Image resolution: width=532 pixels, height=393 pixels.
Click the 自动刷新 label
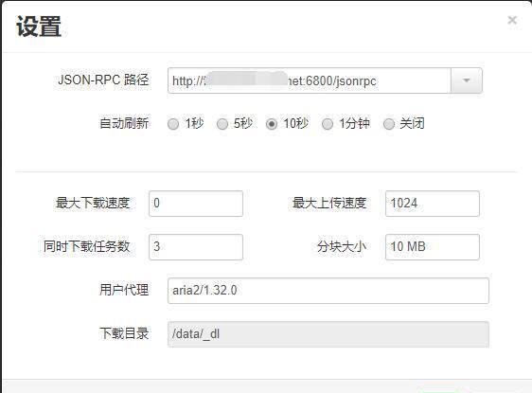pos(124,123)
